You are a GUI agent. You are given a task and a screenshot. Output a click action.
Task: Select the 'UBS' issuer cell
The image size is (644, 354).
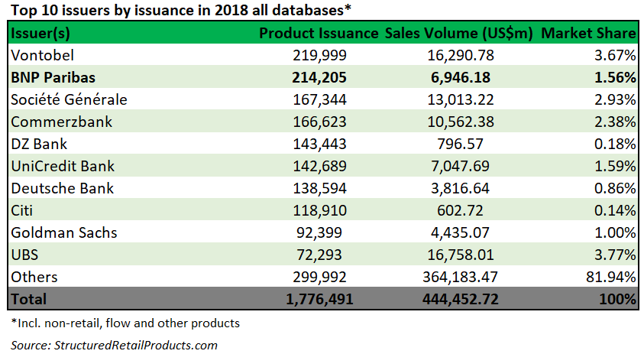24,255
